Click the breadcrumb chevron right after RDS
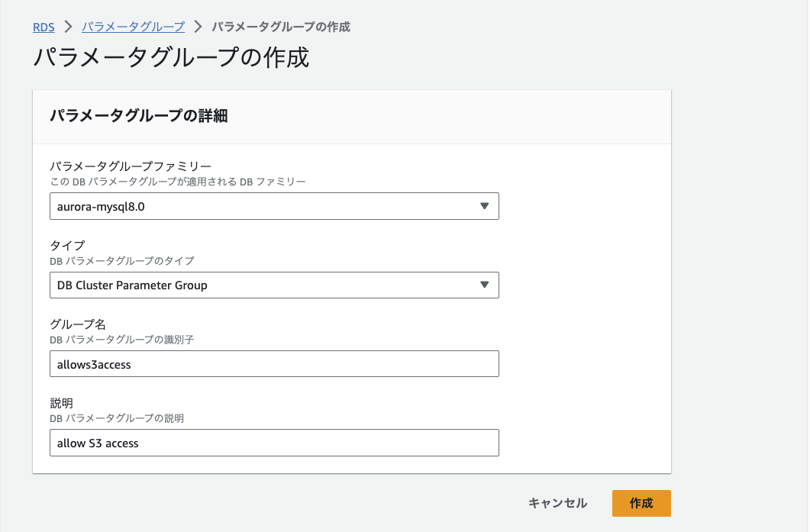Screen dimensions: 810x532 (x=68, y=27)
